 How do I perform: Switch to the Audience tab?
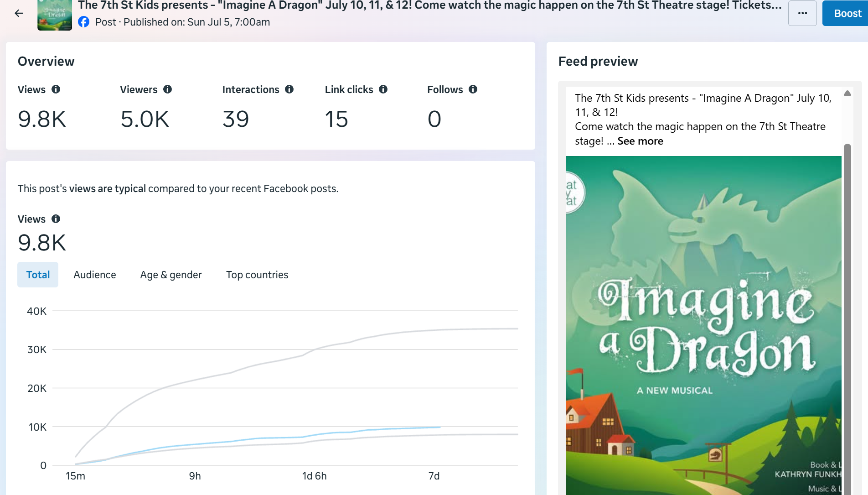click(x=95, y=275)
